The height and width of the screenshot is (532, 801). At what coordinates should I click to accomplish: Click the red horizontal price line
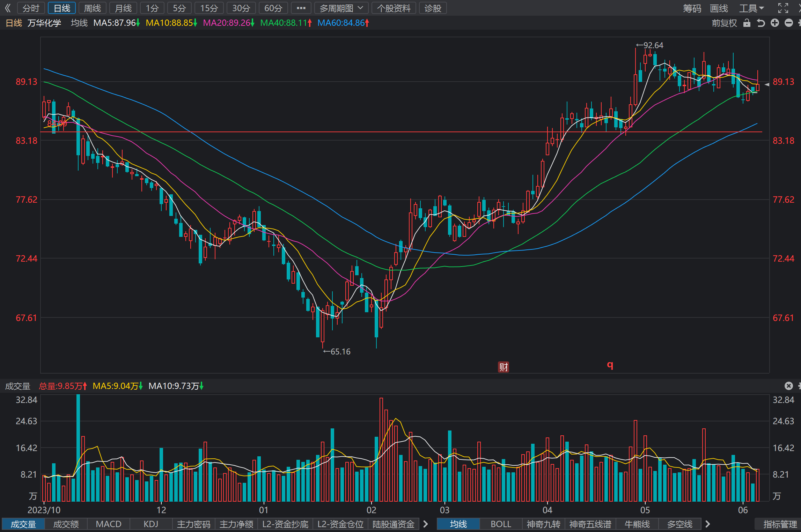[x=402, y=132]
